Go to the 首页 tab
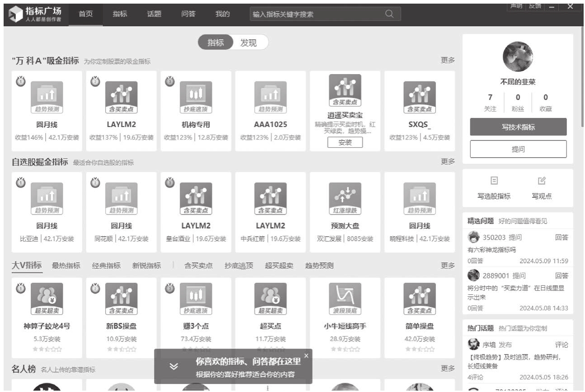This screenshot has height=392, width=585. (x=86, y=14)
